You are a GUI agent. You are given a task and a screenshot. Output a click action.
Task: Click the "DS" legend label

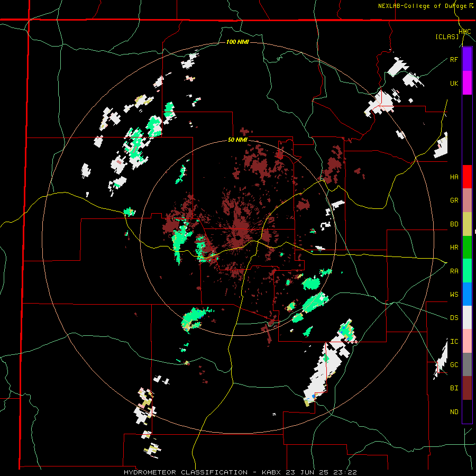[454, 318]
